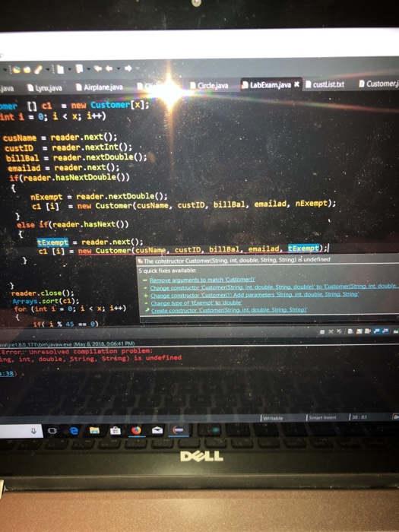Open the Back history dropdown arrow
Image resolution: width=399 pixels, height=532 pixels.
pyautogui.click(x=119, y=69)
